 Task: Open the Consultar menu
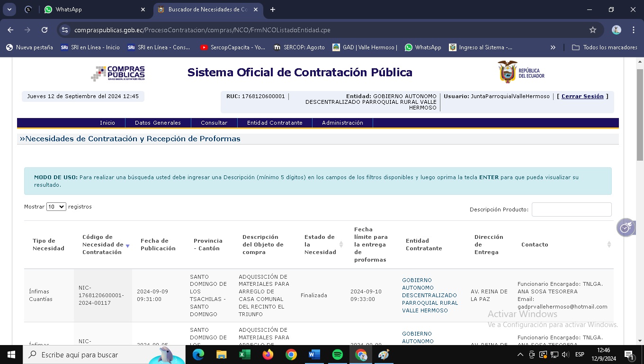coord(214,123)
